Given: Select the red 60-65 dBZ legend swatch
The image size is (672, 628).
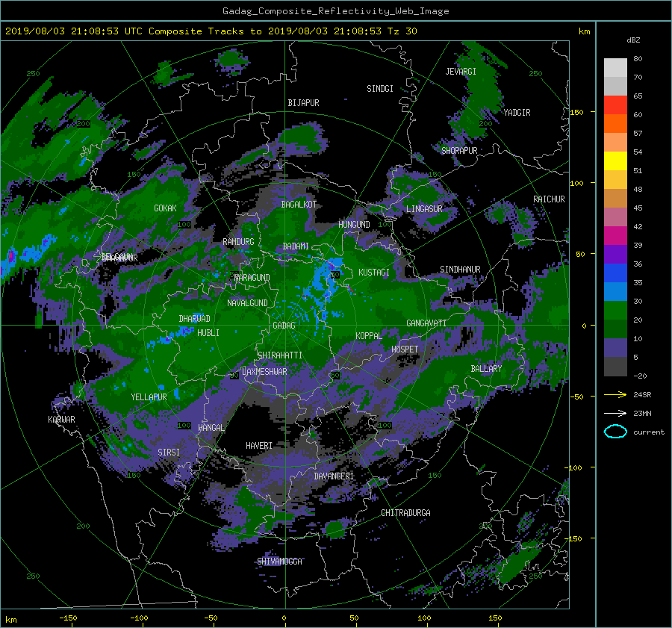Looking at the screenshot, I should 615,105.
